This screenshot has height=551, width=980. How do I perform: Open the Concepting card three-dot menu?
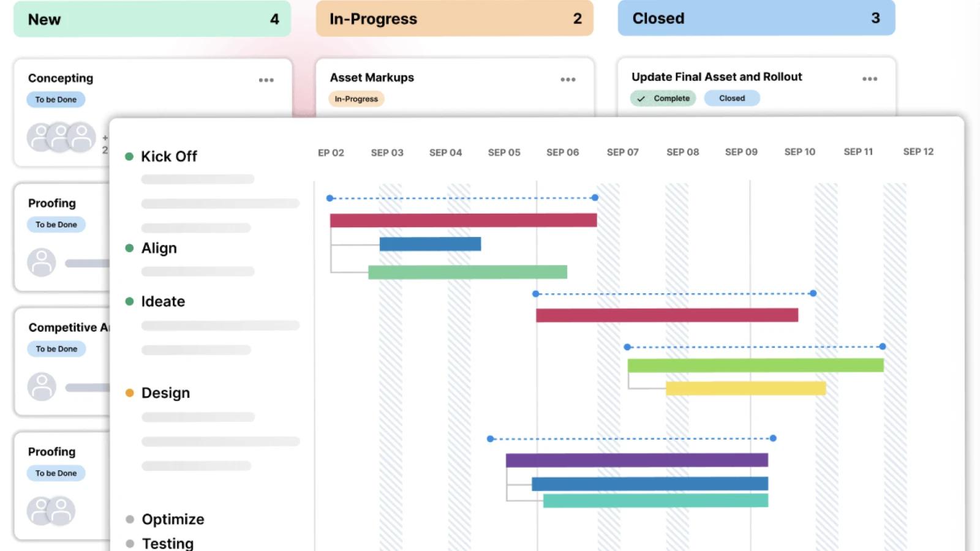tap(266, 80)
